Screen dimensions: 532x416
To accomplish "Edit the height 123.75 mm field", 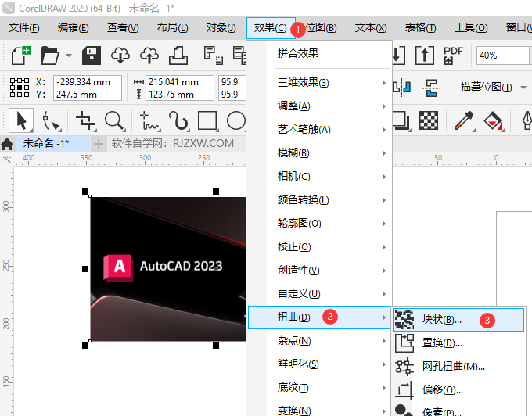I will tap(179, 95).
